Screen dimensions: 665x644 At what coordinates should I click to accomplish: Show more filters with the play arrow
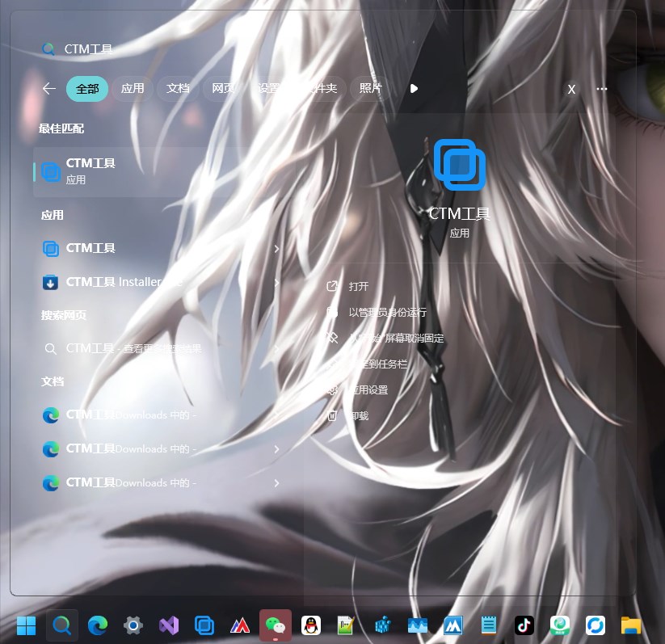click(414, 89)
